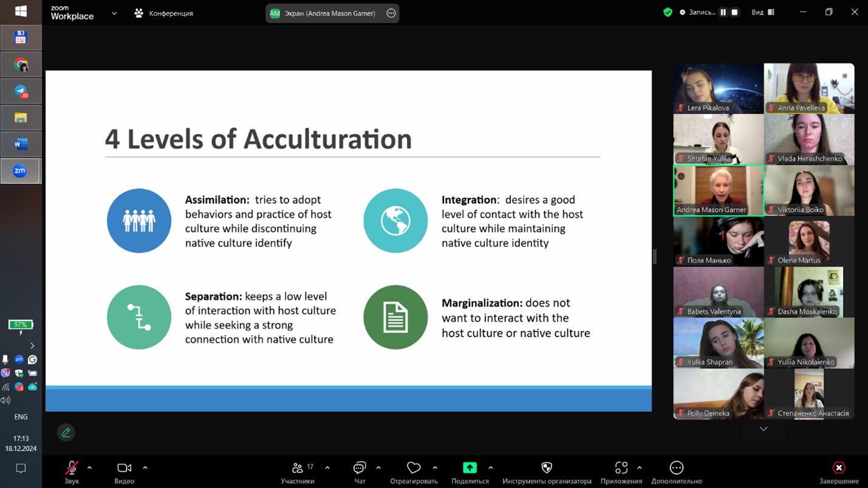The width and height of the screenshot is (868, 488).
Task: Click the green annotate pencil icon
Action: [x=66, y=432]
